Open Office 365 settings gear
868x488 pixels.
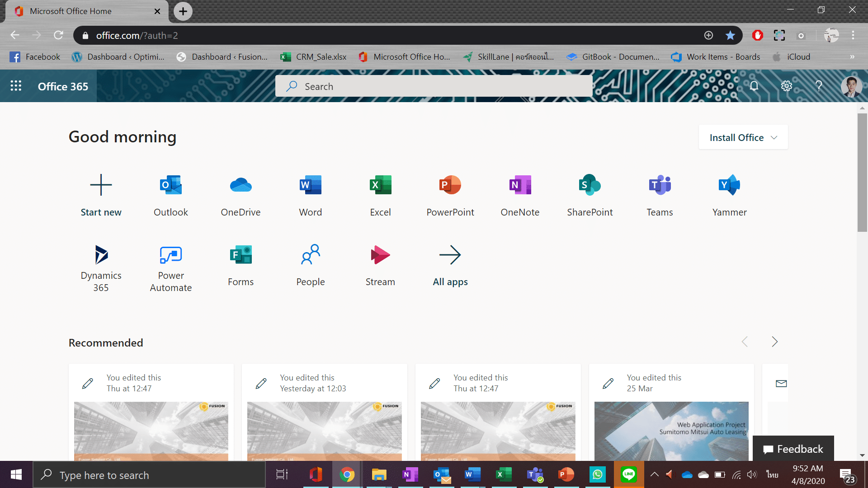click(x=787, y=86)
